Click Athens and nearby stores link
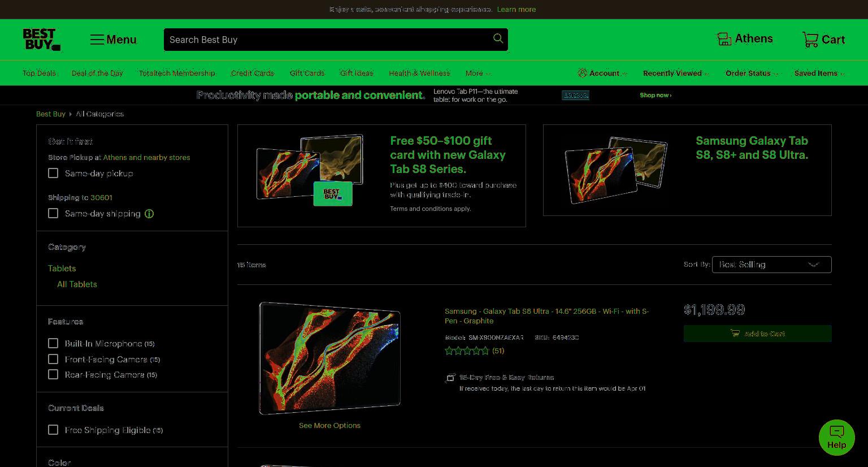The height and width of the screenshot is (467, 868). click(x=146, y=158)
